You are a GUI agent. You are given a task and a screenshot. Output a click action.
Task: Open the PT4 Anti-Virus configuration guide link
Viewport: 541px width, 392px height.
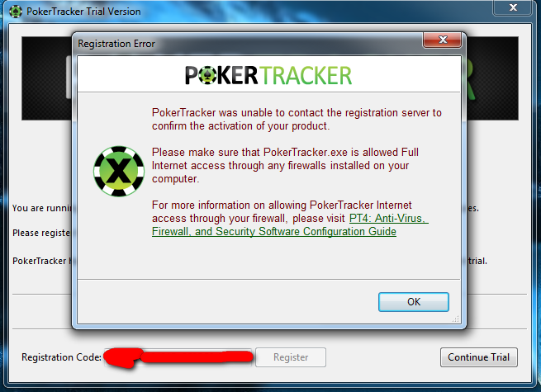[388, 218]
